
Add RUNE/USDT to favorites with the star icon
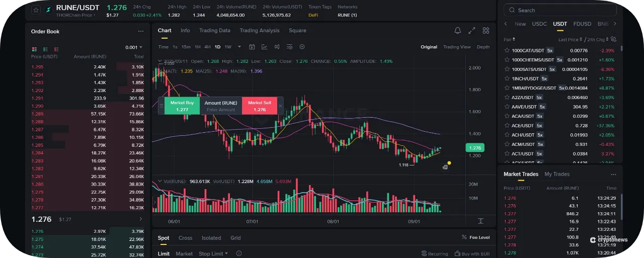point(36,10)
